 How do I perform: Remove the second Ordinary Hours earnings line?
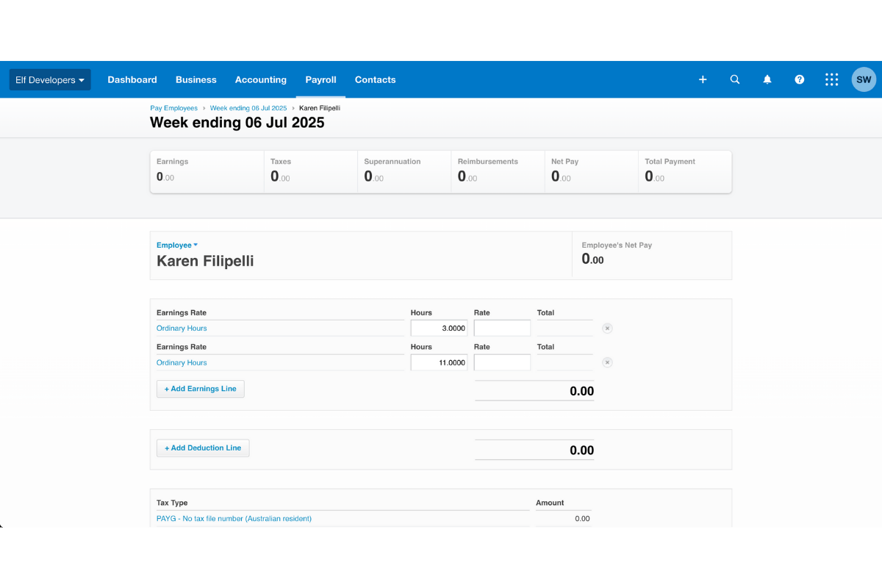607,362
